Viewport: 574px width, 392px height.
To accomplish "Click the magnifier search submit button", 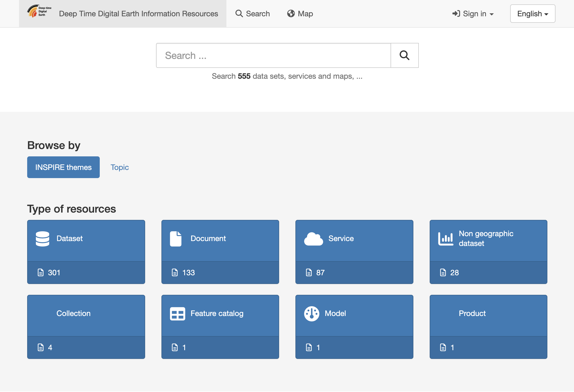I will tap(404, 55).
